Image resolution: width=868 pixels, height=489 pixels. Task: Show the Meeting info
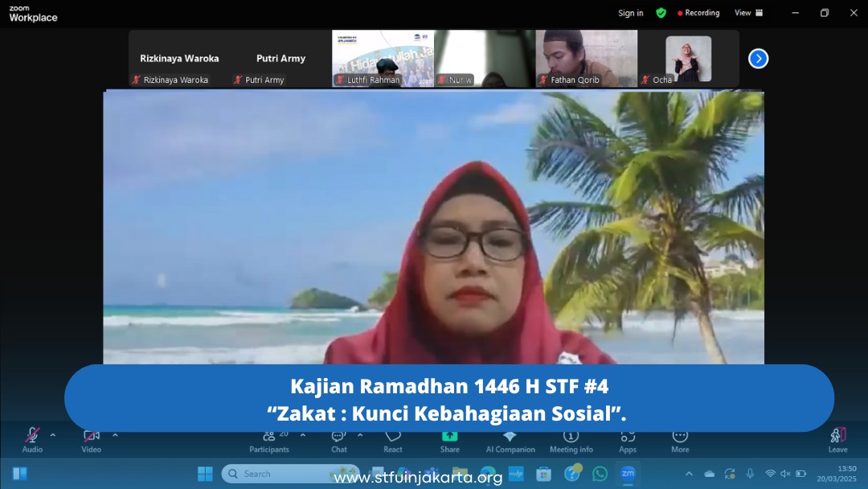[571, 439]
